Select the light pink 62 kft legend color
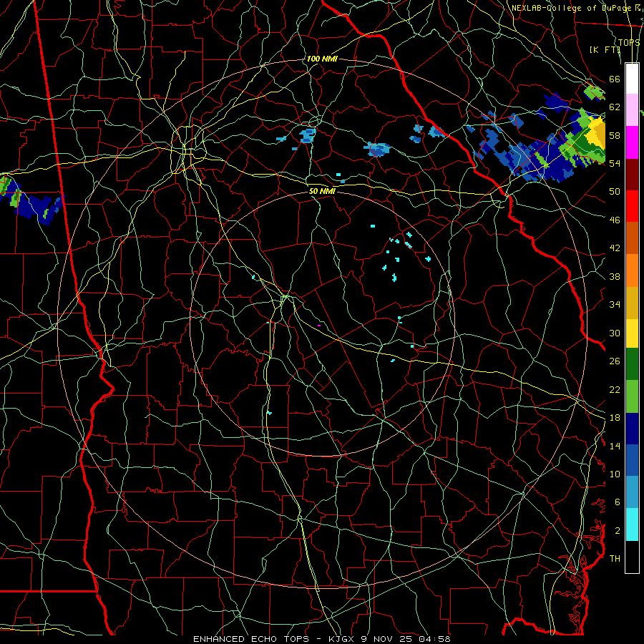The width and height of the screenshot is (644, 644). tap(632, 109)
